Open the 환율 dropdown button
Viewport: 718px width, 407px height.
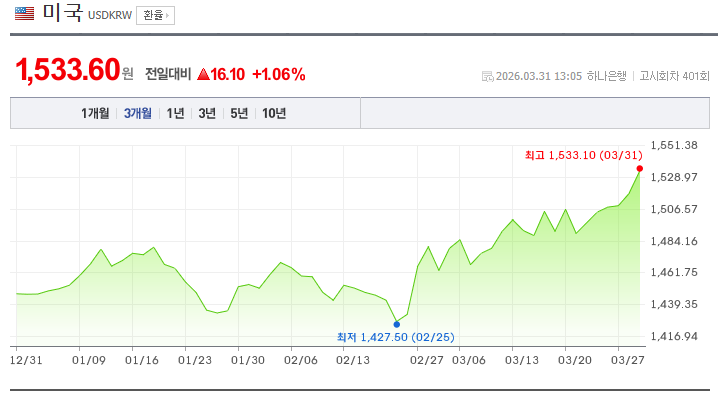[155, 16]
